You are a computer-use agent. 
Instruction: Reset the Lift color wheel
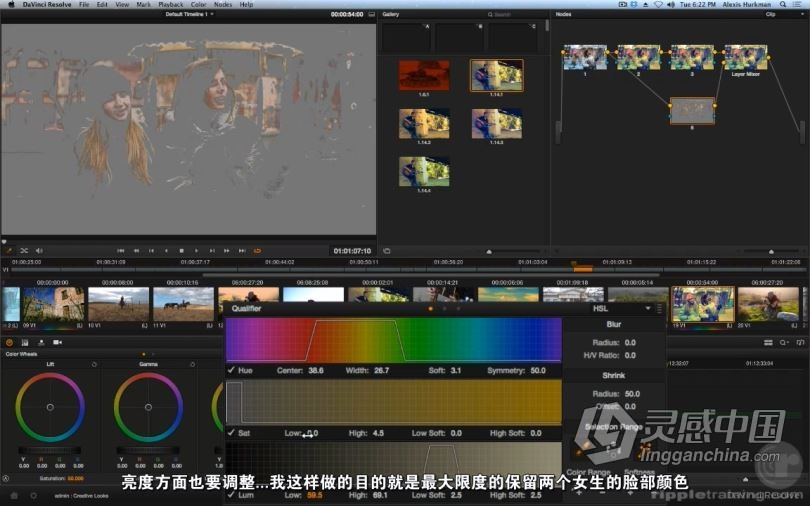tap(94, 365)
